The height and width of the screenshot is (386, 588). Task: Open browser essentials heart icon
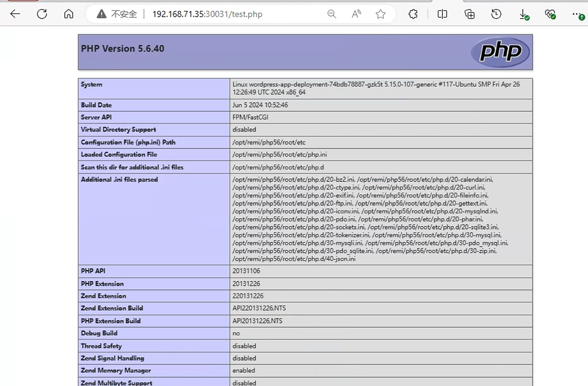coord(550,15)
